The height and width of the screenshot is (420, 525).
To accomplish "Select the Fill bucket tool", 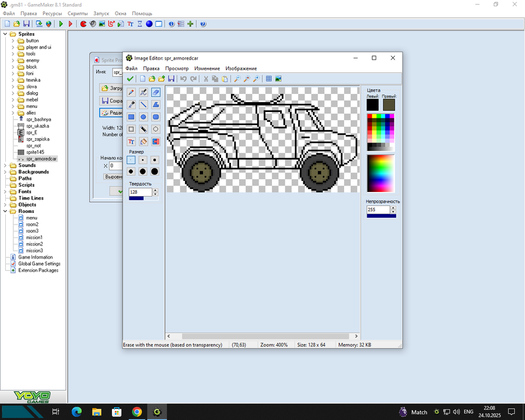I will pyautogui.click(x=143, y=141).
